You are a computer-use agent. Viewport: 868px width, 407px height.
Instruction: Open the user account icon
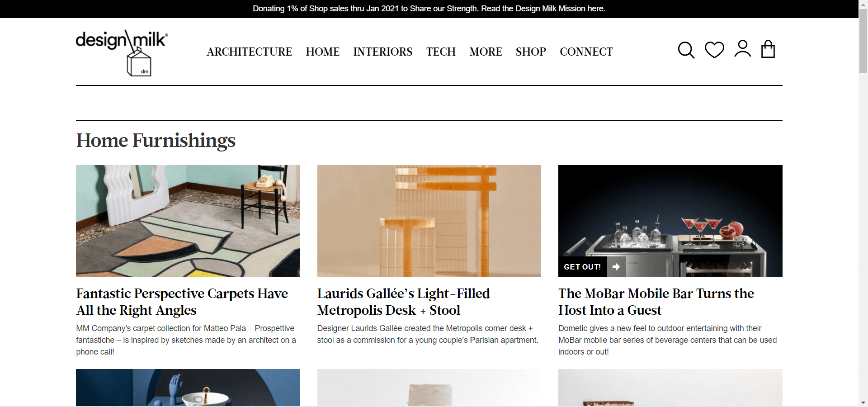[742, 49]
